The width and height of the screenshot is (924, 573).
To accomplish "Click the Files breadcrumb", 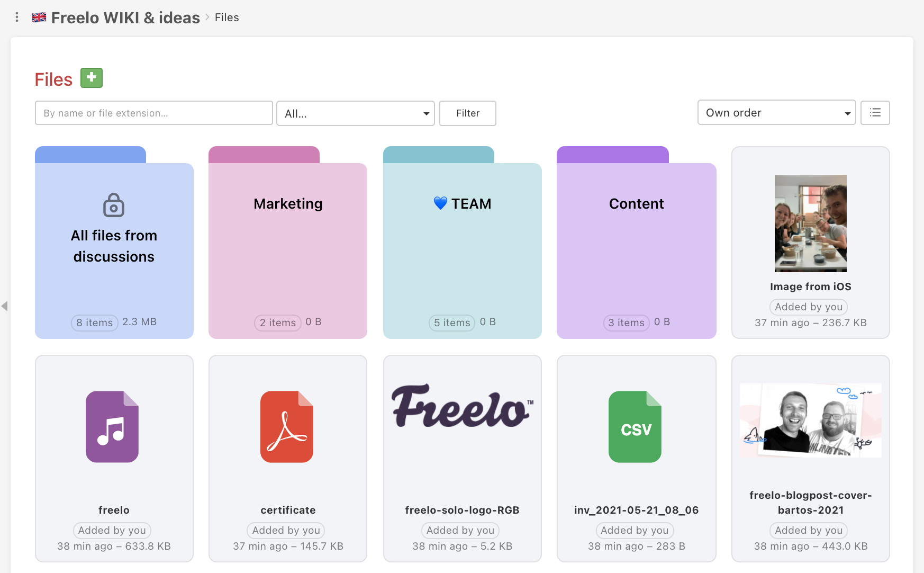I will click(x=227, y=17).
